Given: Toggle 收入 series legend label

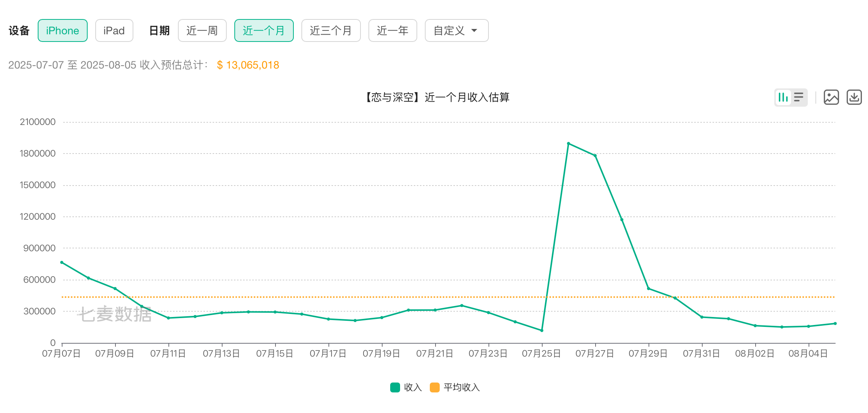Looking at the screenshot, I should click(x=413, y=387).
